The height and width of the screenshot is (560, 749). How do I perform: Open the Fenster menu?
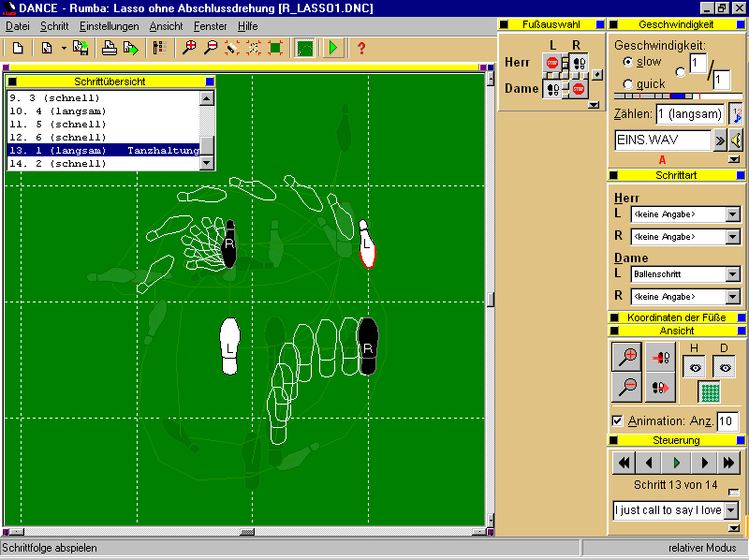click(210, 26)
